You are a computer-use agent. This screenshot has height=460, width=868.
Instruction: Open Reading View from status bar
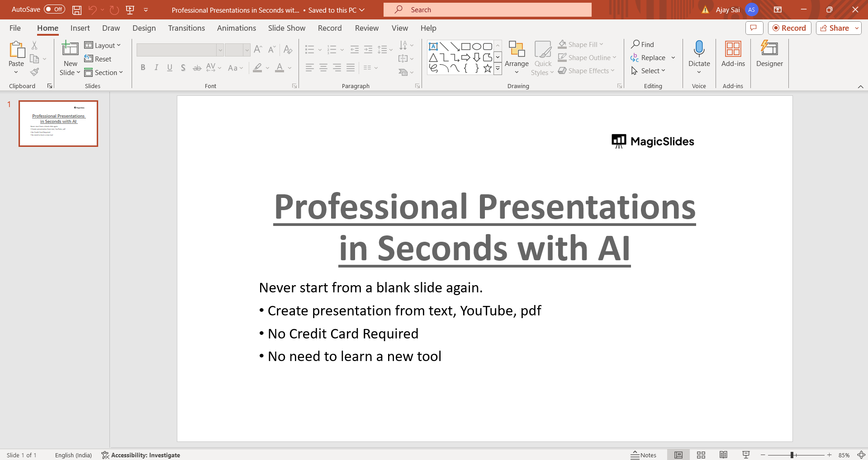[x=723, y=455]
